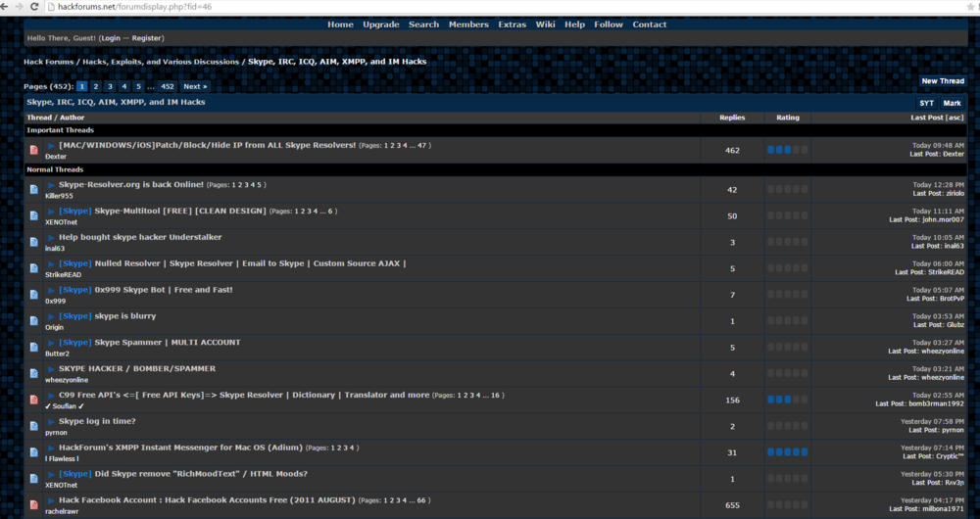Go to page 2 of the forum

click(x=96, y=87)
